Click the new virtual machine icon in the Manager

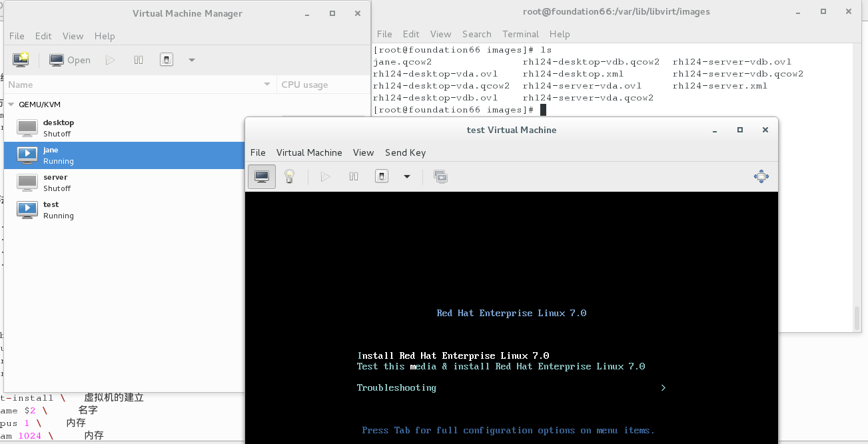(x=21, y=59)
